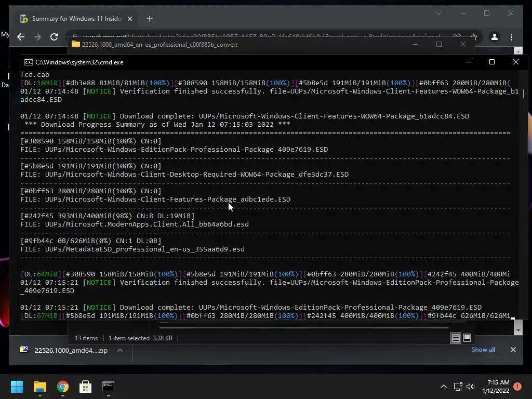Open the notification badge with 1 alert
This screenshot has height=399, width=532.
517,387
